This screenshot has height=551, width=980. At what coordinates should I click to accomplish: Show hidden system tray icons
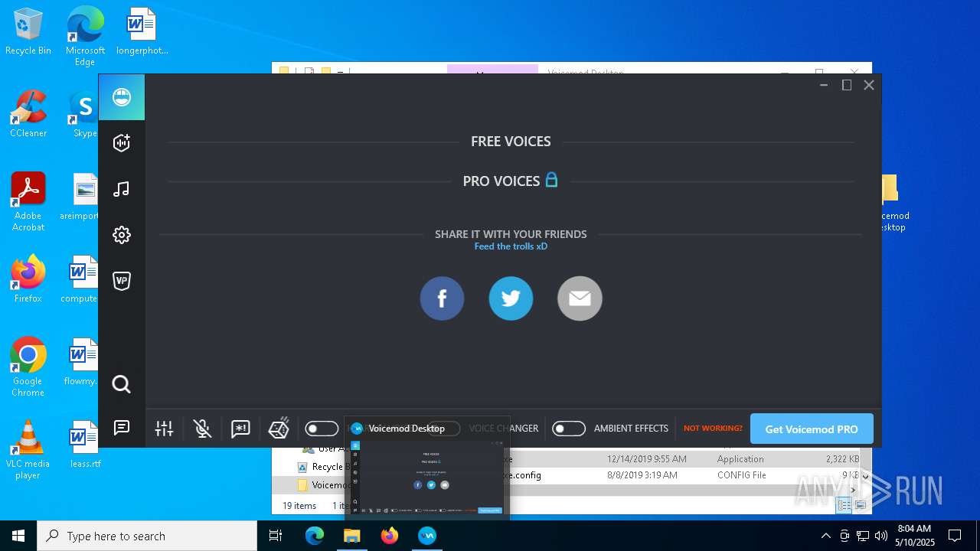coord(825,536)
